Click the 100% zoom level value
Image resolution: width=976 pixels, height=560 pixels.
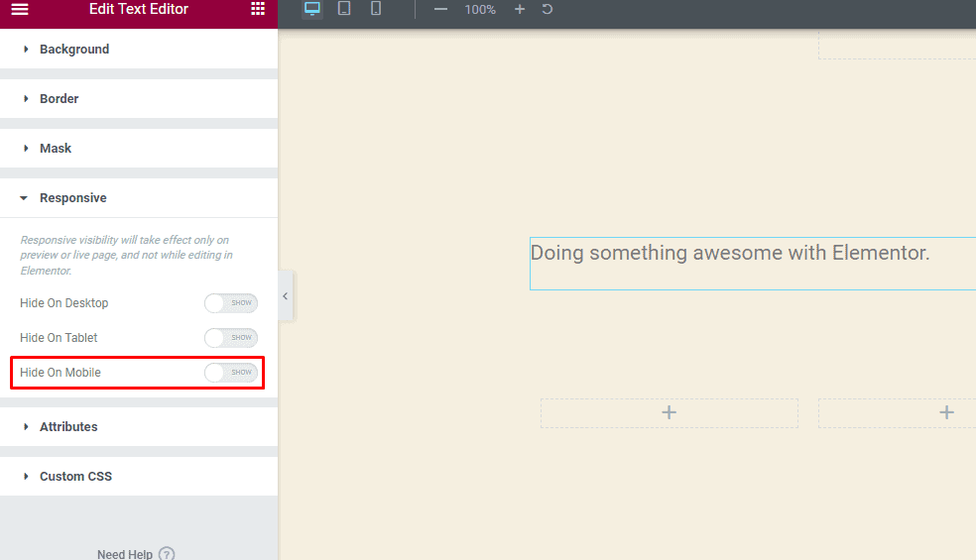[x=480, y=10]
